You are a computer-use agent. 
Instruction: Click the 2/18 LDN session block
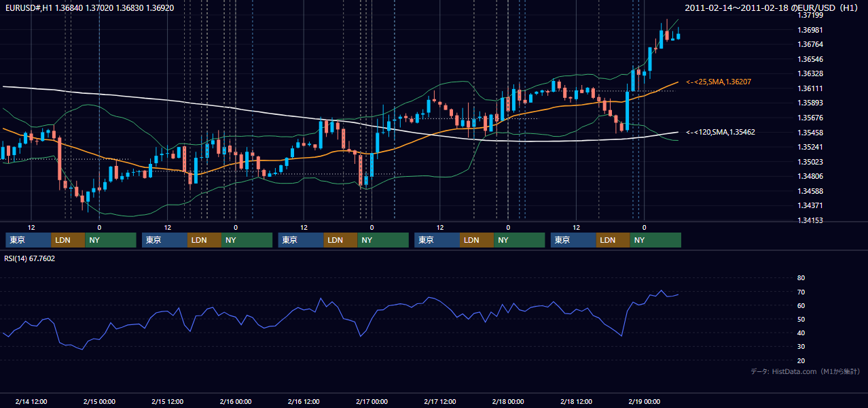[613, 240]
